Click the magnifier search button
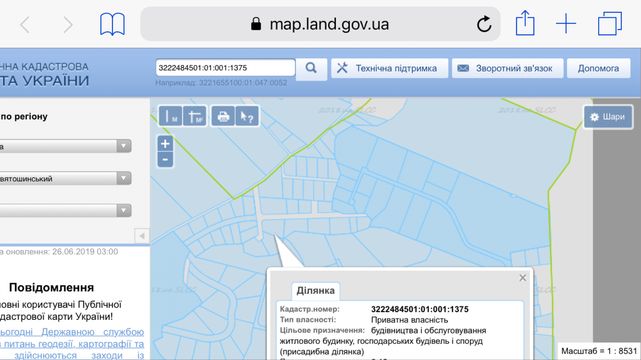 pyautogui.click(x=311, y=68)
